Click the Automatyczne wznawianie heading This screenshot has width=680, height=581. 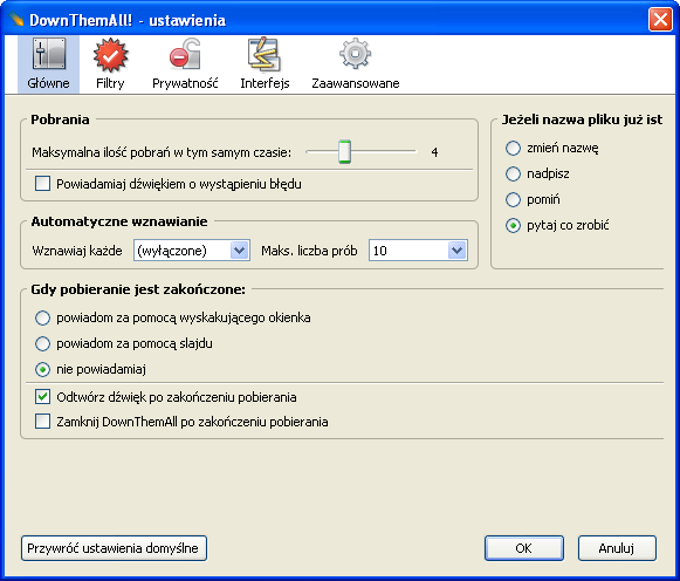[x=119, y=222]
